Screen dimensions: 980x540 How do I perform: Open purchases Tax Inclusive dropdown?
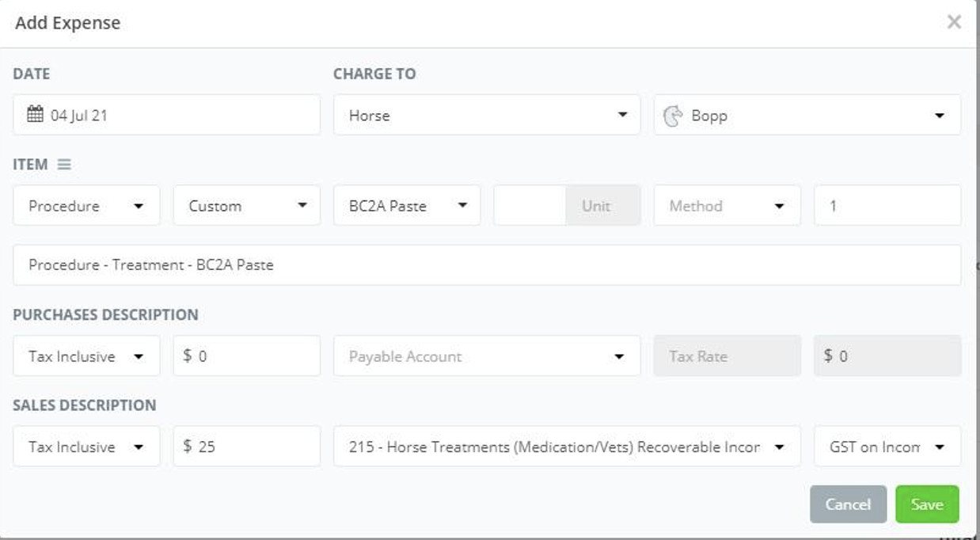(86, 356)
